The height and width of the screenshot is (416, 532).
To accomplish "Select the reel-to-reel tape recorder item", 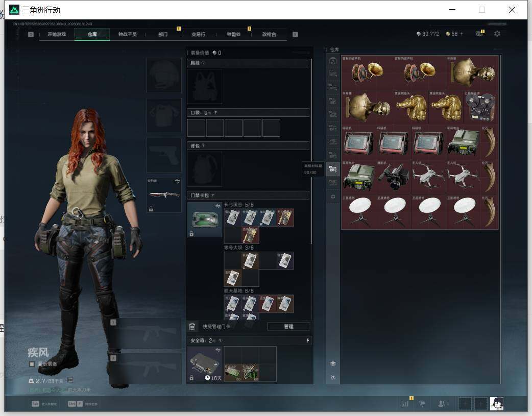I will pos(481,107).
